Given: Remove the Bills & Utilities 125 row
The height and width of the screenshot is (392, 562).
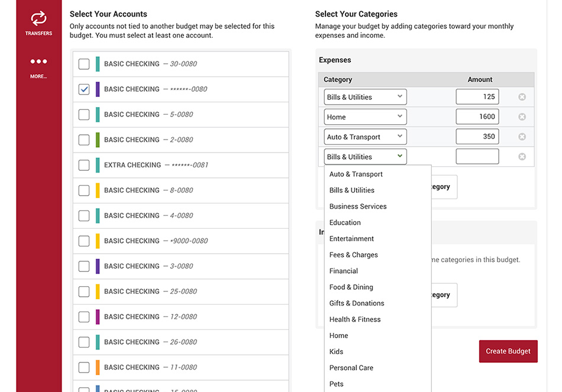Looking at the screenshot, I should point(522,97).
